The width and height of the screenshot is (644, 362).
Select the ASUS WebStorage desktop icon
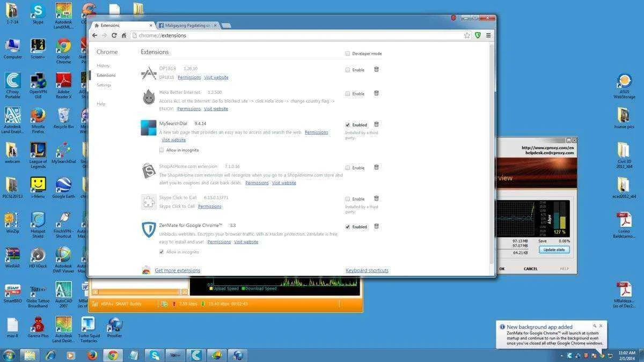coord(624,86)
